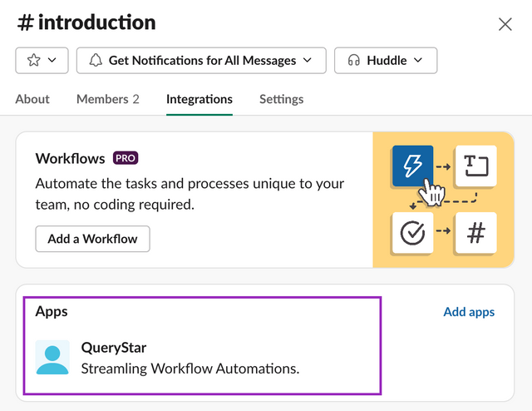Switch to the About tab

[x=32, y=99]
